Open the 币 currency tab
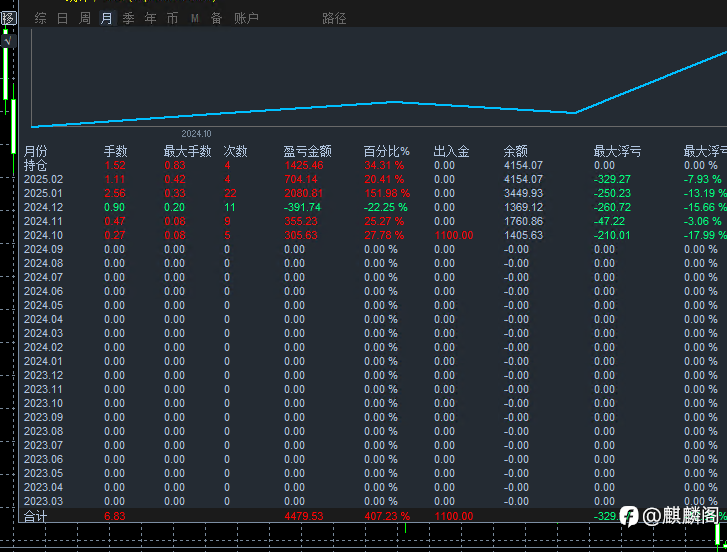This screenshot has width=727, height=552. [172, 18]
